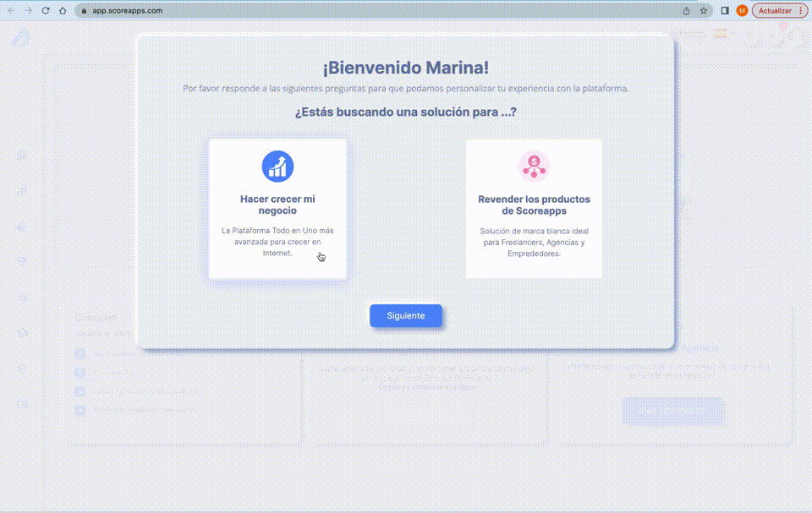The height and width of the screenshot is (513, 812).
Task: Continue with the Siguiente button
Action: [x=406, y=316]
